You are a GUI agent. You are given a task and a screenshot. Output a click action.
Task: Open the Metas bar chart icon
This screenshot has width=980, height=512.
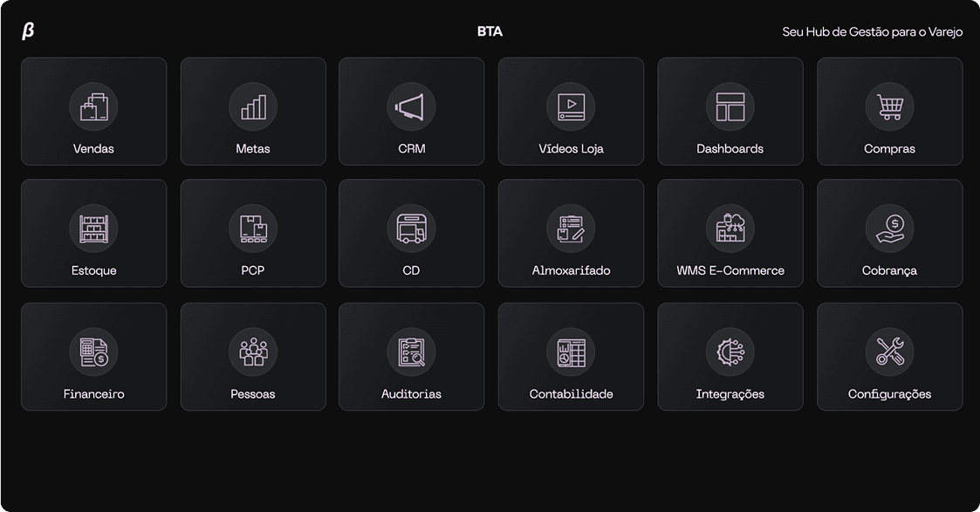(x=253, y=106)
